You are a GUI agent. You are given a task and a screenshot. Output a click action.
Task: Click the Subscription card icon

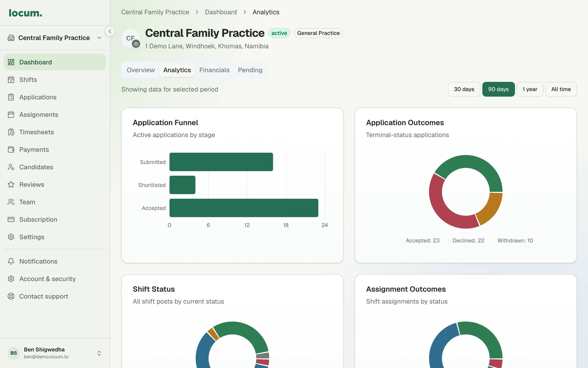coord(11,220)
